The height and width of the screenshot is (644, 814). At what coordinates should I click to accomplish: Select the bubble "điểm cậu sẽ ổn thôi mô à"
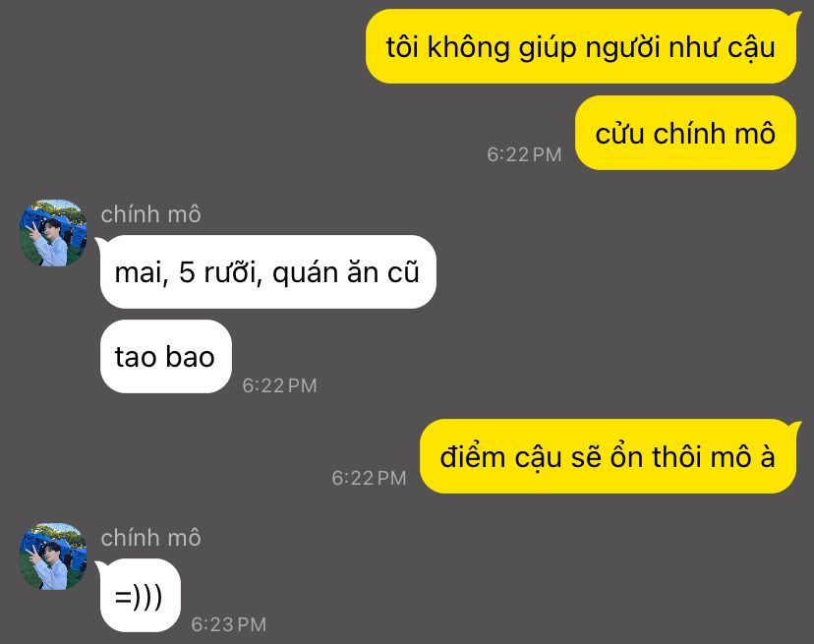608,456
